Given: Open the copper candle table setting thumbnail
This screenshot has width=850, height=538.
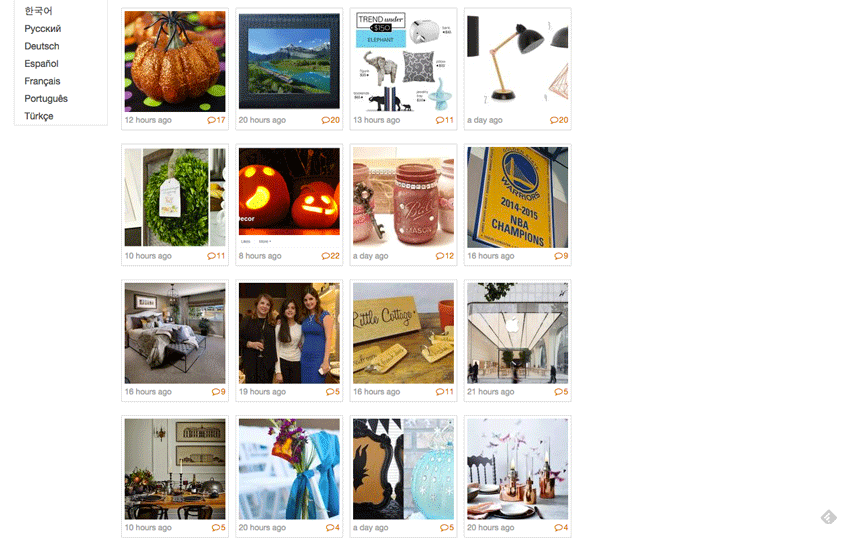Looking at the screenshot, I should tap(518, 469).
